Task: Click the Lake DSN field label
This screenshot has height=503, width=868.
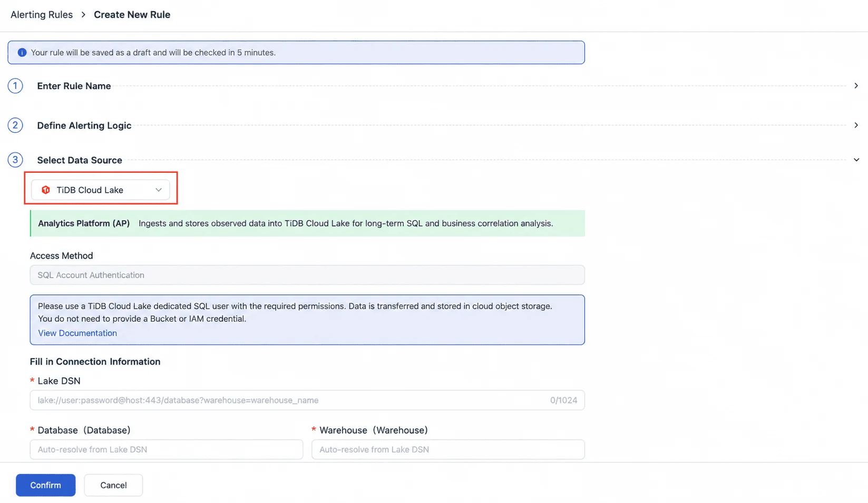Action: (59, 381)
